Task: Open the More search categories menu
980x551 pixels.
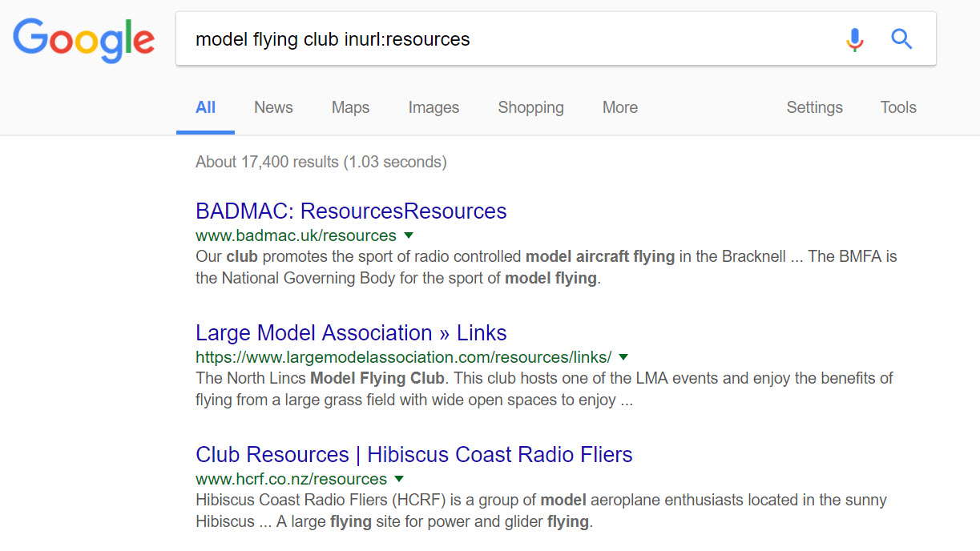Action: 620,107
